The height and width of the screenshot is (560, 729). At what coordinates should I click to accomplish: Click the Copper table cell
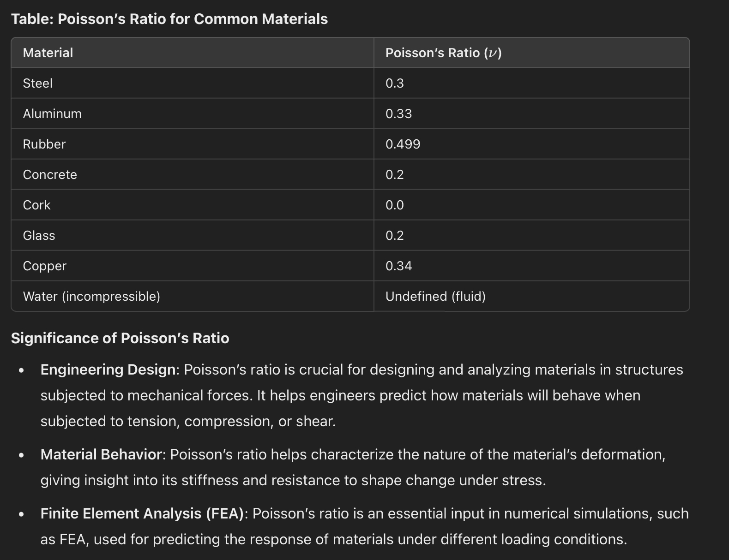45,266
